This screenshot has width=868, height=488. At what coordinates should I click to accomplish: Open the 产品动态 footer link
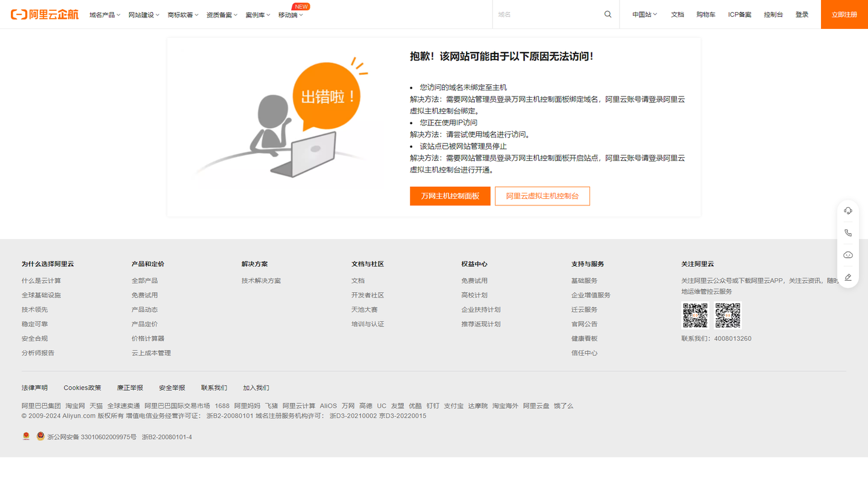tap(145, 310)
